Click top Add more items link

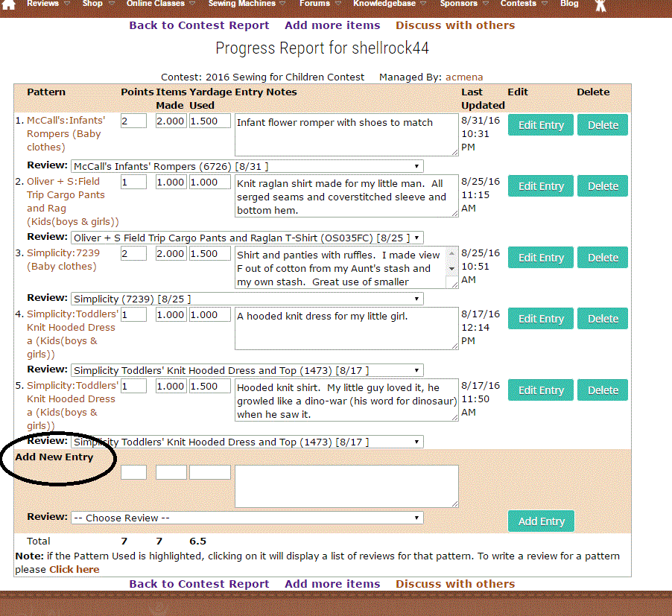332,25
